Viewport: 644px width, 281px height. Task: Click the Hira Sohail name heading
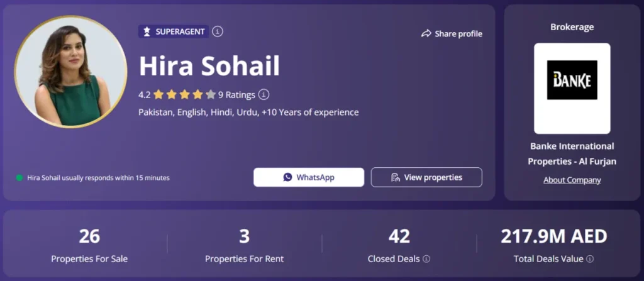209,67
